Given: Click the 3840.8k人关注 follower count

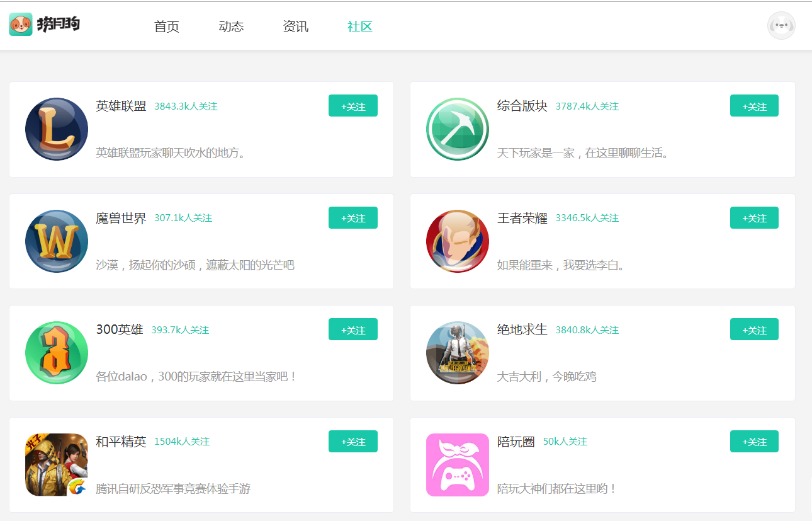Looking at the screenshot, I should click(x=587, y=330).
